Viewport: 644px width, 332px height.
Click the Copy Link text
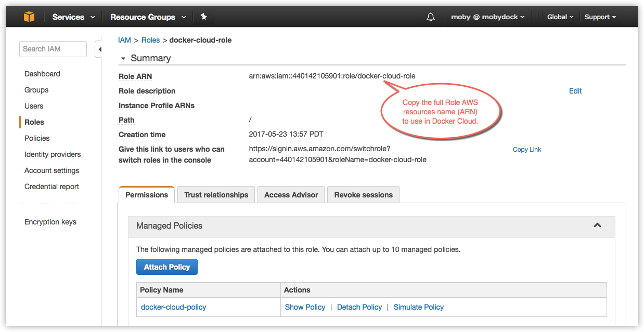526,150
